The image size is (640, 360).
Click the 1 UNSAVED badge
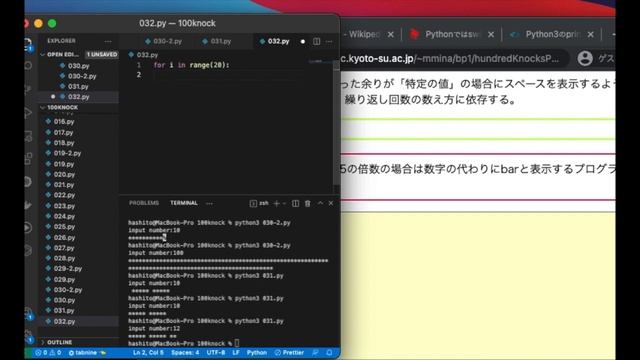[x=102, y=54]
